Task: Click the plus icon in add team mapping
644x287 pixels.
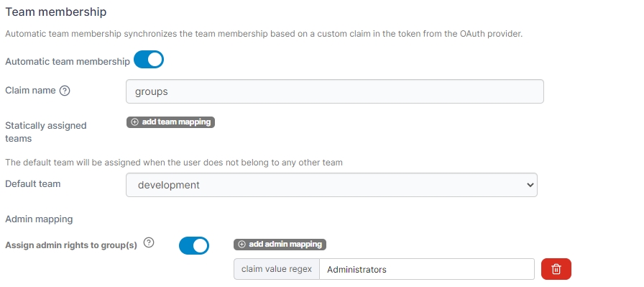Action: (x=134, y=122)
